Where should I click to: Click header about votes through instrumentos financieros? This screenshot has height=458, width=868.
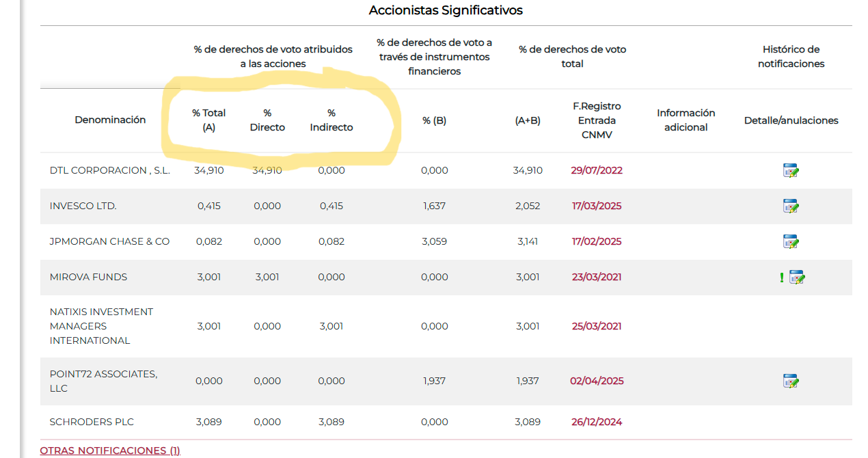click(434, 57)
